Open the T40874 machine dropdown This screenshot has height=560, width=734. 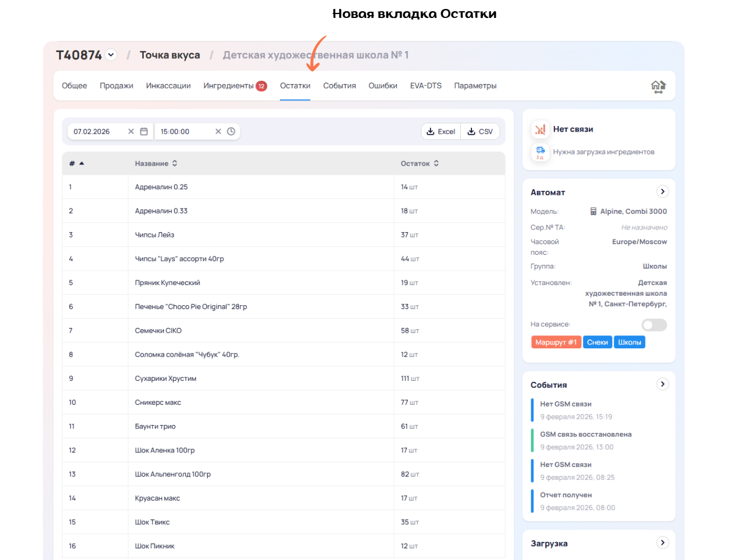pyautogui.click(x=111, y=55)
